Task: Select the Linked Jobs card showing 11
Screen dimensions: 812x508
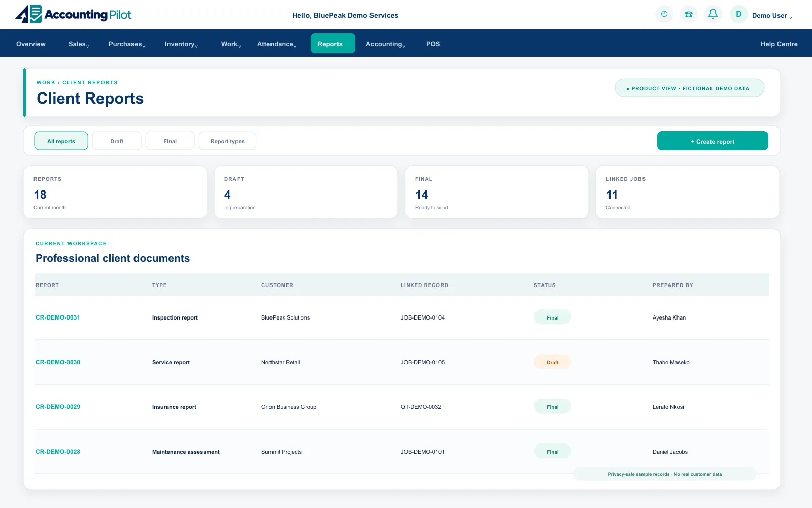Action: pos(688,192)
